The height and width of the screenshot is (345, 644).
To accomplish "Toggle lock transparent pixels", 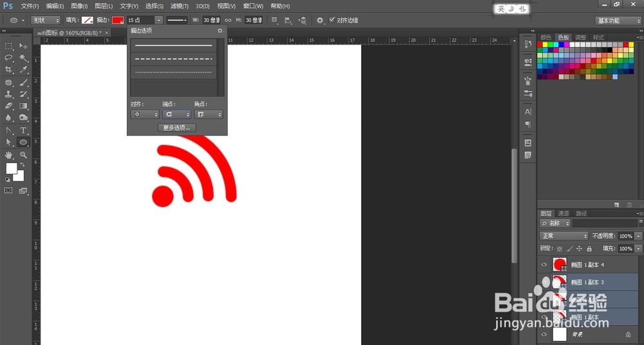I will (560, 249).
